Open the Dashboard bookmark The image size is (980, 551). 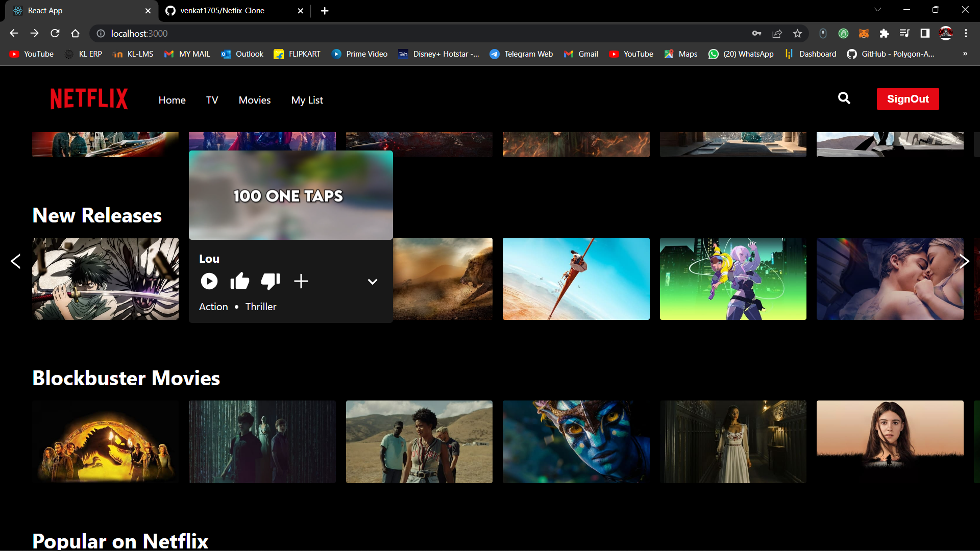click(x=811, y=54)
